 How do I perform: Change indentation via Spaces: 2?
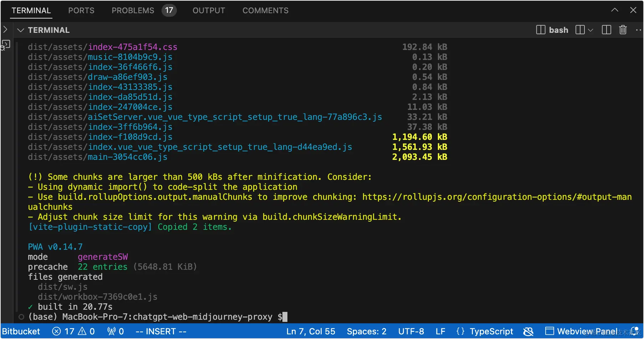pos(367,332)
